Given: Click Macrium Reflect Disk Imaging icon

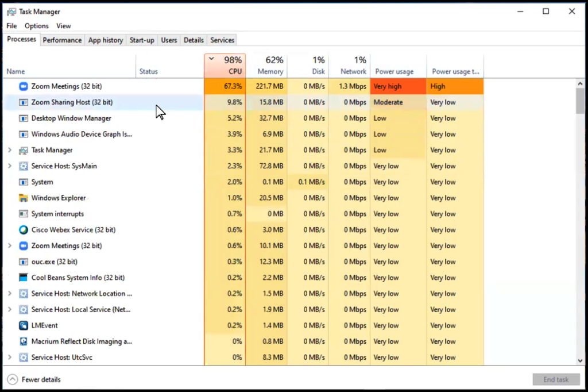Looking at the screenshot, I should [23, 341].
